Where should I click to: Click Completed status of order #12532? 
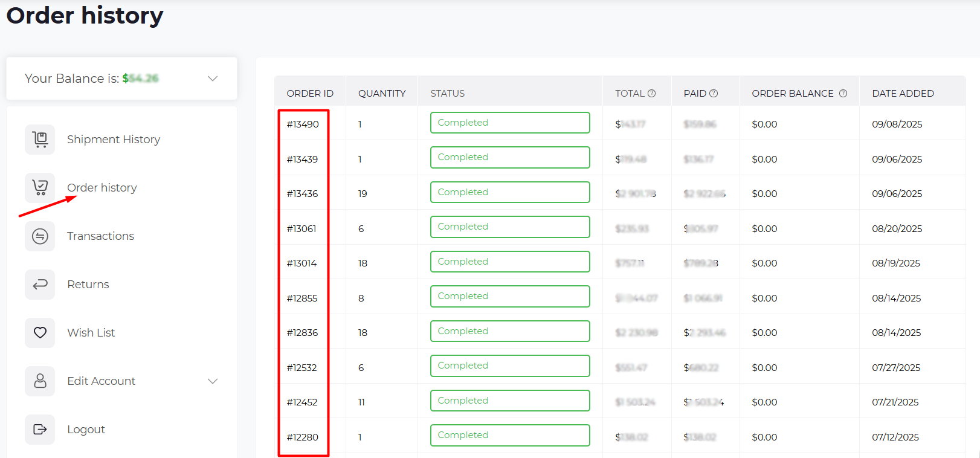pos(510,366)
